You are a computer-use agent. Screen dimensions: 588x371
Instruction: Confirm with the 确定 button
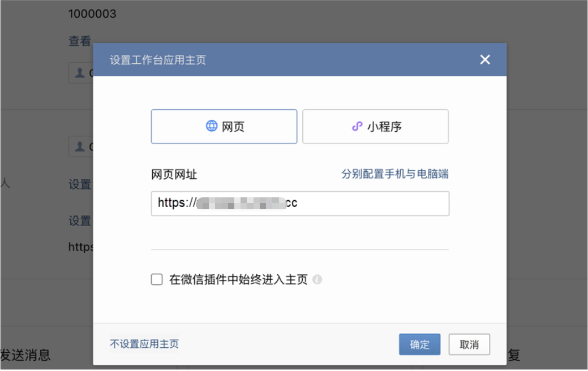[x=419, y=344]
